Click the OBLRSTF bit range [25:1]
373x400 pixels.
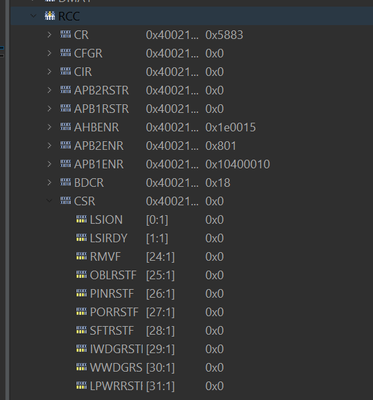coord(160,275)
